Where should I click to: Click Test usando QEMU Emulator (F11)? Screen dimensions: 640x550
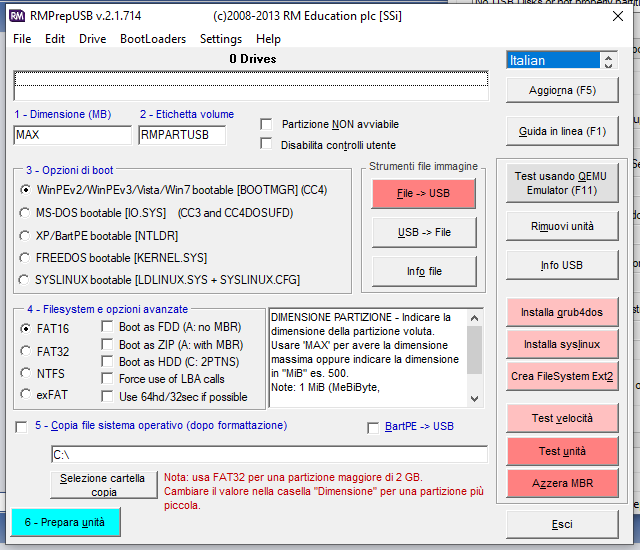point(562,183)
